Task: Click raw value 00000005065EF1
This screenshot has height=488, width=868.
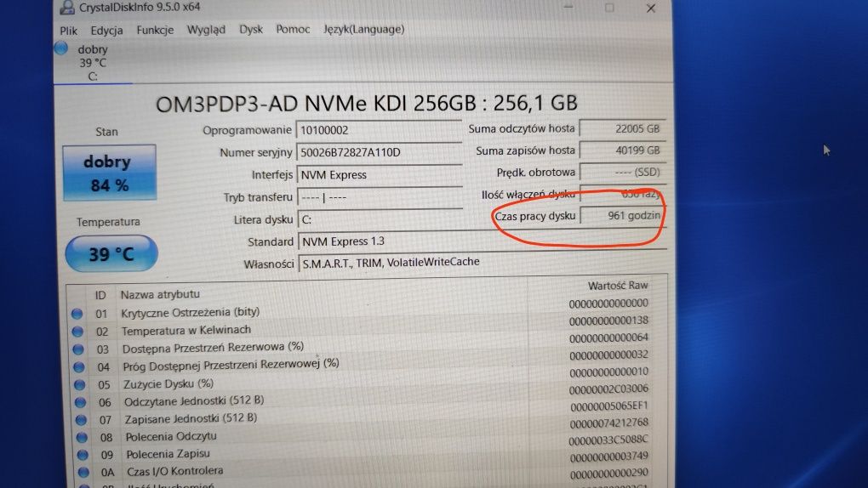Action: pos(608,406)
